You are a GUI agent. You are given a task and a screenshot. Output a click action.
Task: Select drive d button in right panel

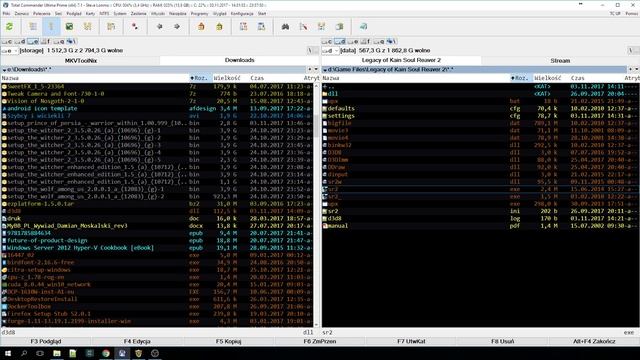[x=340, y=41]
